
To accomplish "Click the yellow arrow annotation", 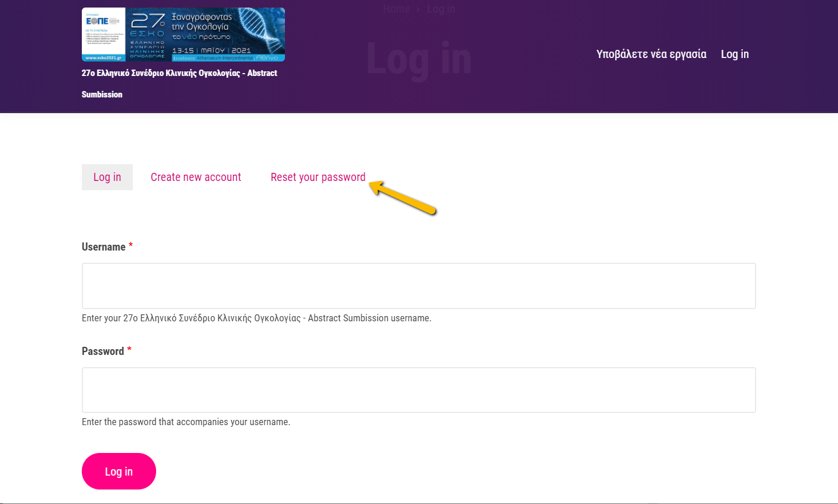I will (x=403, y=198).
